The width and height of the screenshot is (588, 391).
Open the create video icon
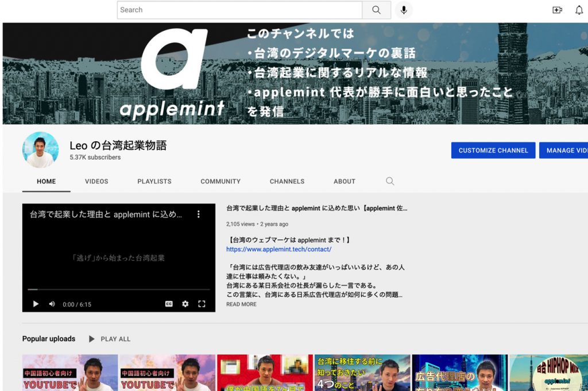coord(557,10)
